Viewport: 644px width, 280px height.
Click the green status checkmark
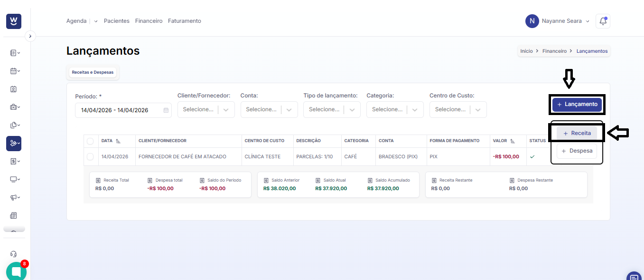pyautogui.click(x=532, y=156)
